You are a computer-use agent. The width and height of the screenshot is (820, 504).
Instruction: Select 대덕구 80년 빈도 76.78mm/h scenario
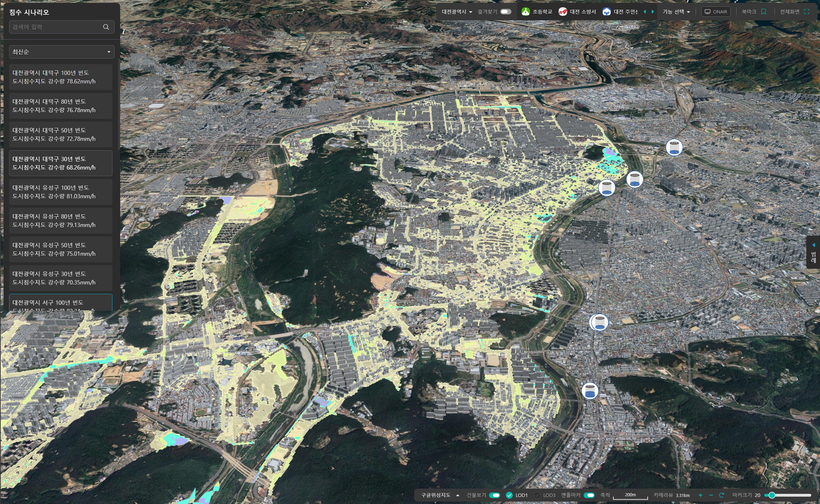pyautogui.click(x=61, y=106)
